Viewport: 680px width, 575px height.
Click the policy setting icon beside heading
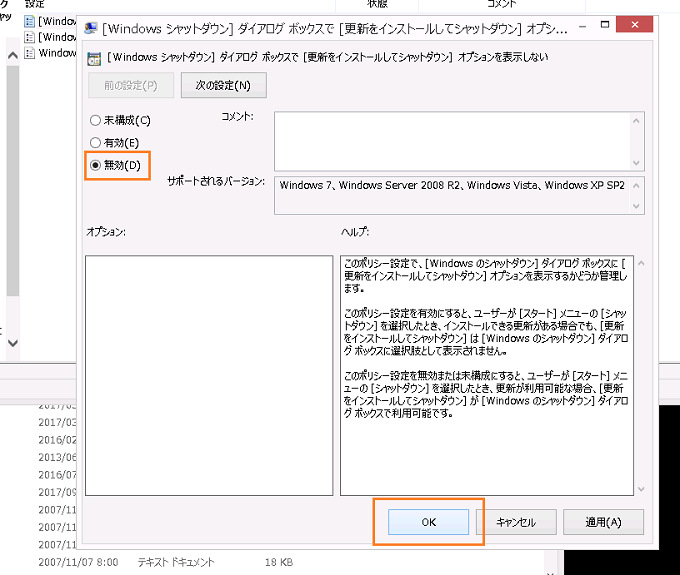click(94, 59)
